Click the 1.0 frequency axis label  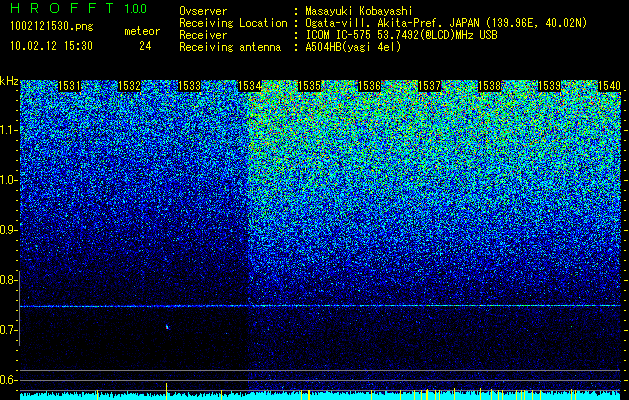tap(7, 181)
